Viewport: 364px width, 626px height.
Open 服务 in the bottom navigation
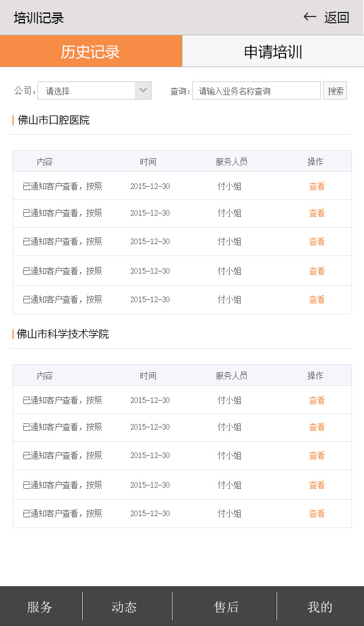click(40, 607)
